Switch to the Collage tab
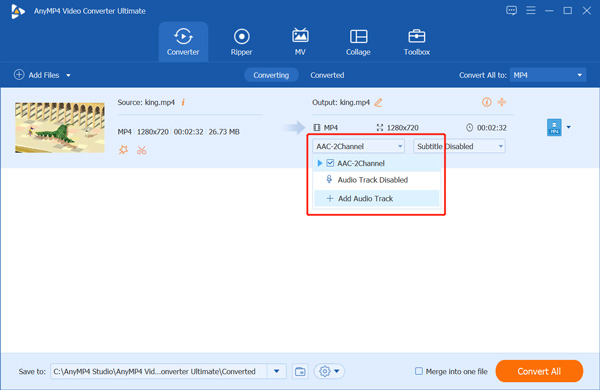This screenshot has width=600, height=390. pos(358,42)
